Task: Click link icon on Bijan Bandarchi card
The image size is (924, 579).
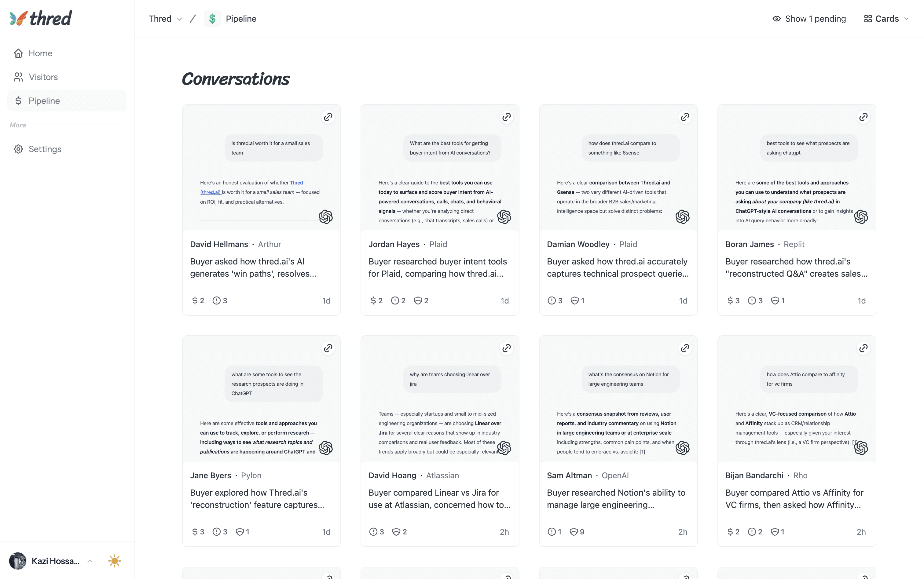Action: [x=863, y=348]
